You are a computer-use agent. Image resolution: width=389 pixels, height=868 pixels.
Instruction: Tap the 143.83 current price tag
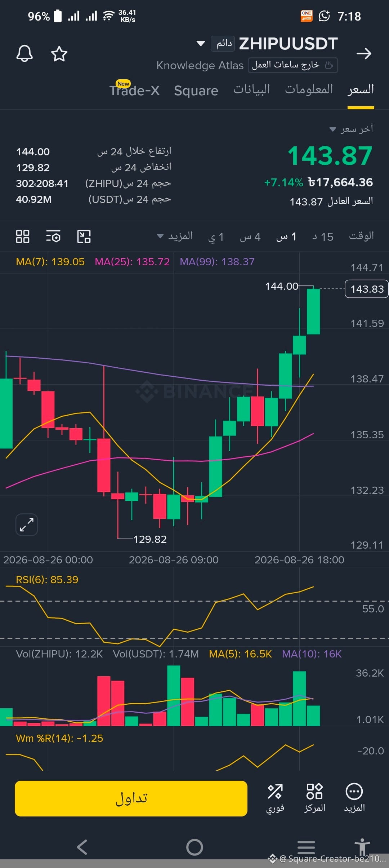pyautogui.click(x=367, y=289)
